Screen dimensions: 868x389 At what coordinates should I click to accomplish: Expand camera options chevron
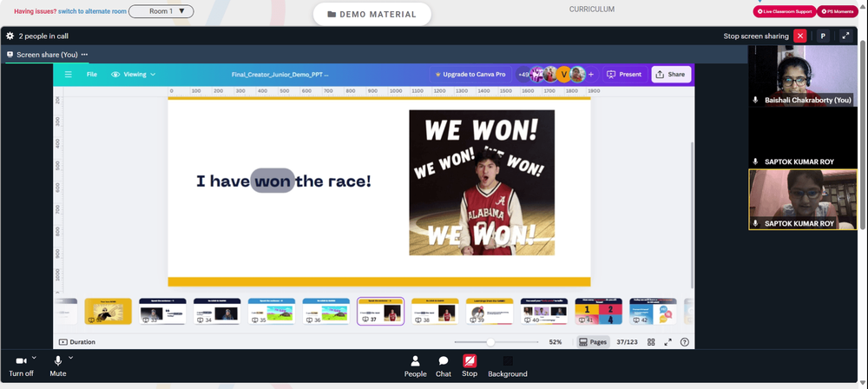click(35, 358)
